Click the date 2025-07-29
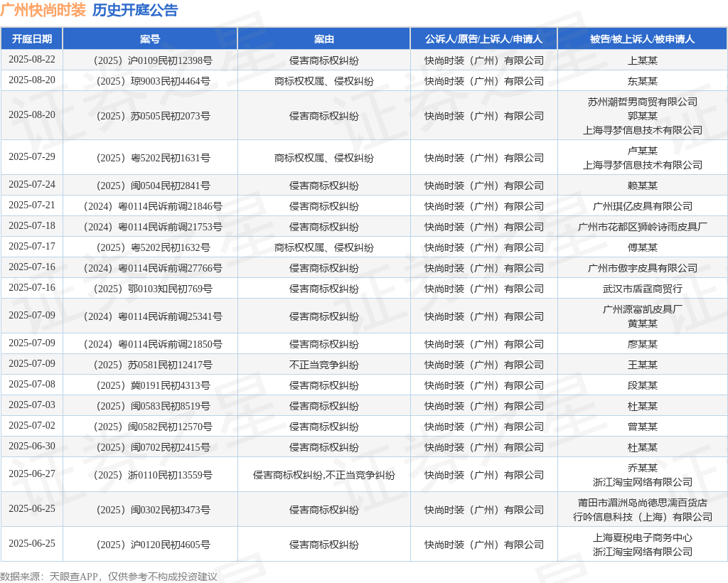 tap(31, 157)
